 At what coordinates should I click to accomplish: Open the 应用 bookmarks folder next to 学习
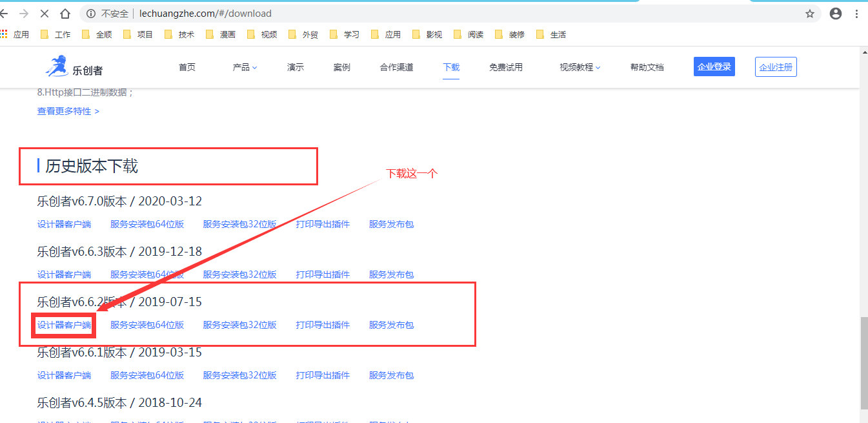[x=386, y=34]
